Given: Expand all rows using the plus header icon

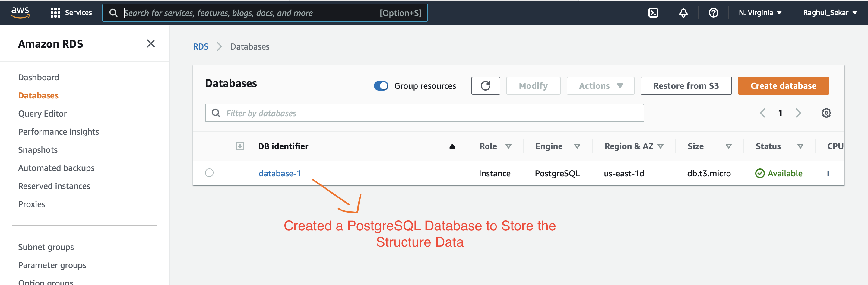Looking at the screenshot, I should pos(240,146).
